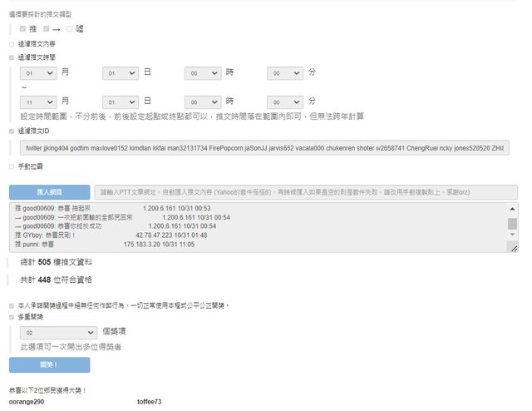Open the end minute dropdown
Viewport: 532px width, 411px height.
pyautogui.click(x=285, y=100)
